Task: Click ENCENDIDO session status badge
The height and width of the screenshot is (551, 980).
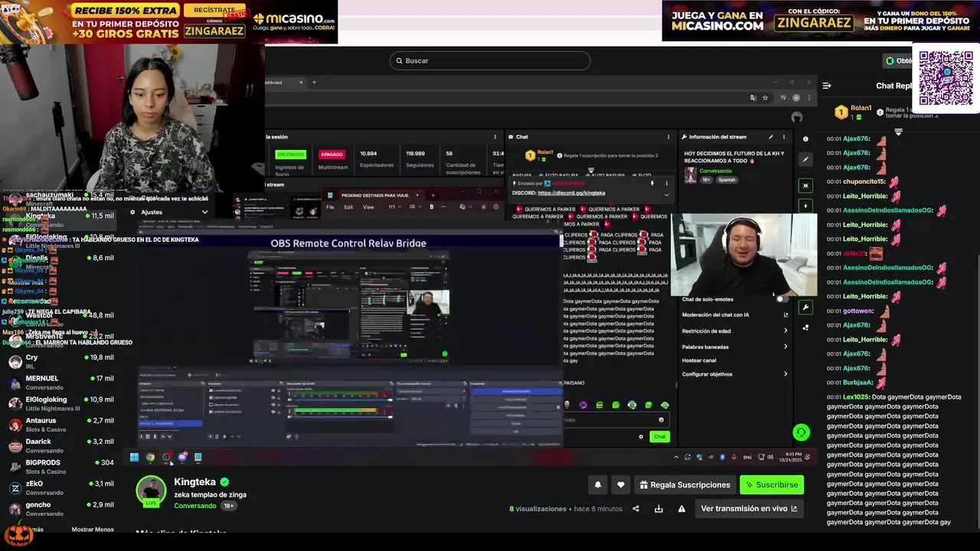Action: pyautogui.click(x=290, y=155)
